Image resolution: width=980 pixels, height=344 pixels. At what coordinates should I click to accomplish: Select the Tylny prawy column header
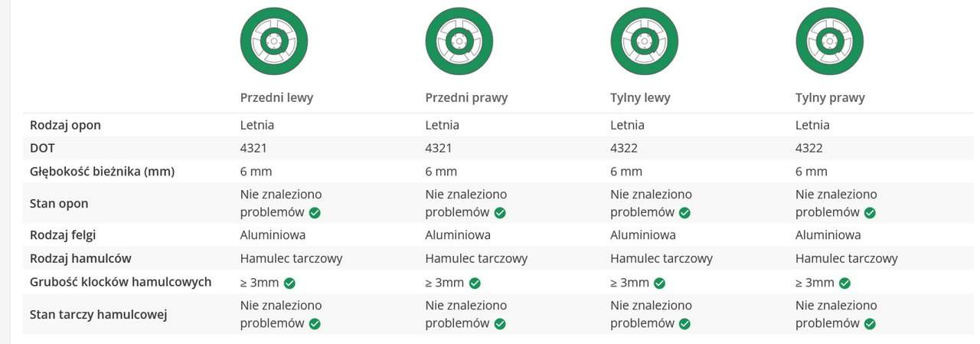pos(830,98)
